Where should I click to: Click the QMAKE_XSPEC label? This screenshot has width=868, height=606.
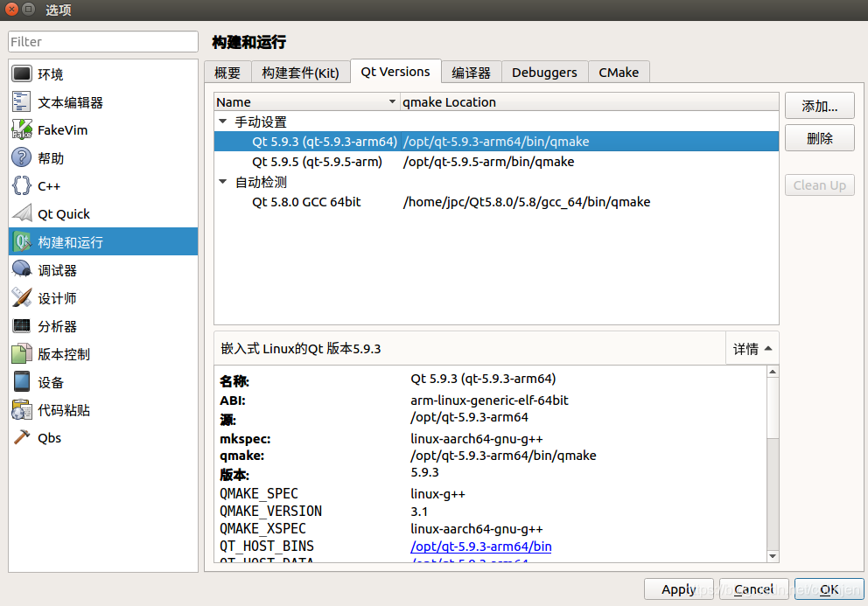coord(262,528)
